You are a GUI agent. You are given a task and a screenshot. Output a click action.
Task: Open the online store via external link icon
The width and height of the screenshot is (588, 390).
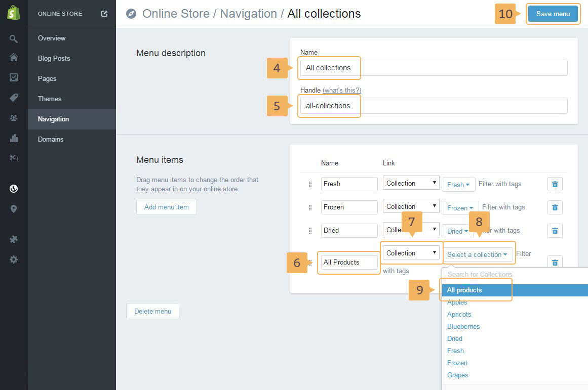pos(104,14)
